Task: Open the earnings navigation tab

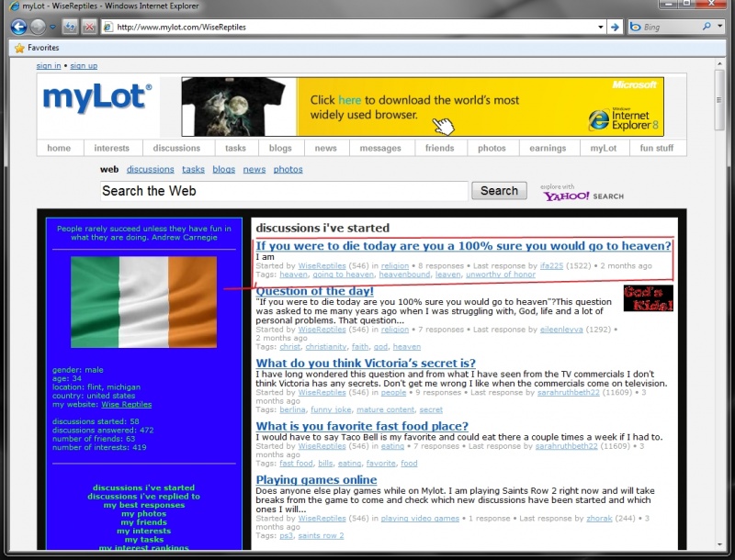Action: (x=548, y=148)
